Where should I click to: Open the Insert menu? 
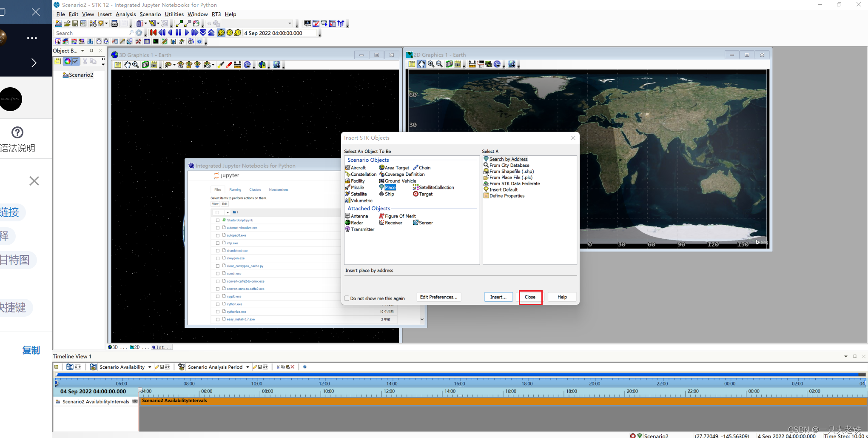tap(105, 14)
